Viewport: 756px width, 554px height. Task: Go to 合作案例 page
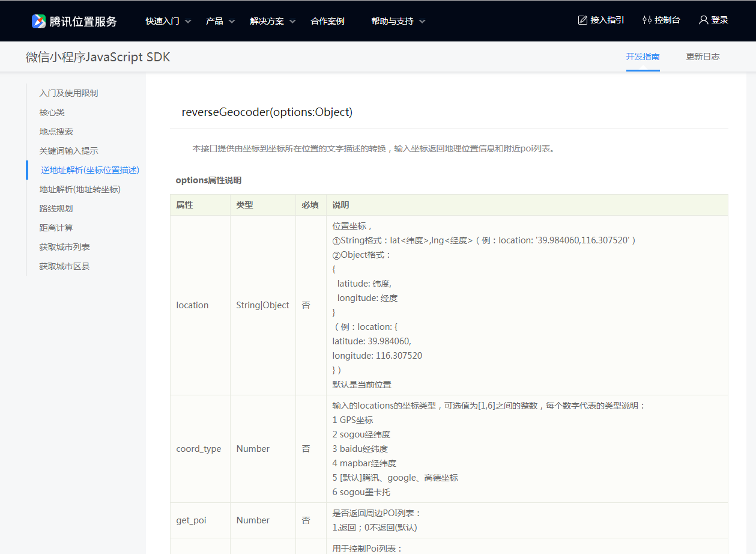(327, 21)
